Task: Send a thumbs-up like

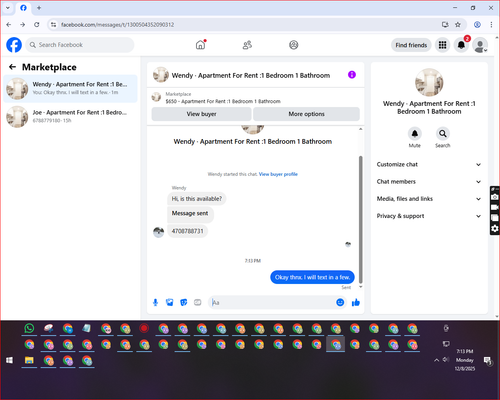Action: [x=356, y=302]
